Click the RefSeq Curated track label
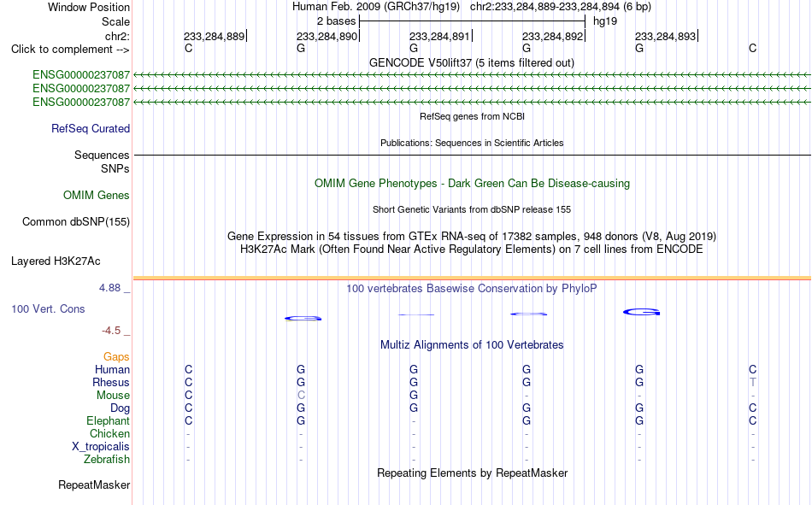812x505 pixels. [x=91, y=128]
